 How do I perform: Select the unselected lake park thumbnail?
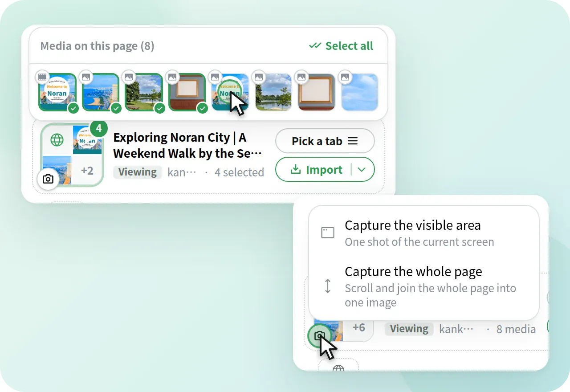pyautogui.click(x=273, y=92)
